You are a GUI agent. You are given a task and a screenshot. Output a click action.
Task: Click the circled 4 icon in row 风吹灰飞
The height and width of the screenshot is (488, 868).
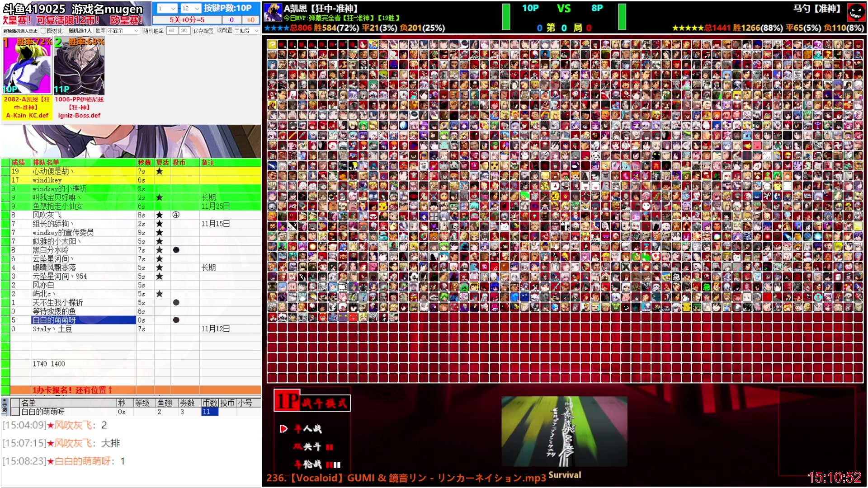tap(176, 215)
